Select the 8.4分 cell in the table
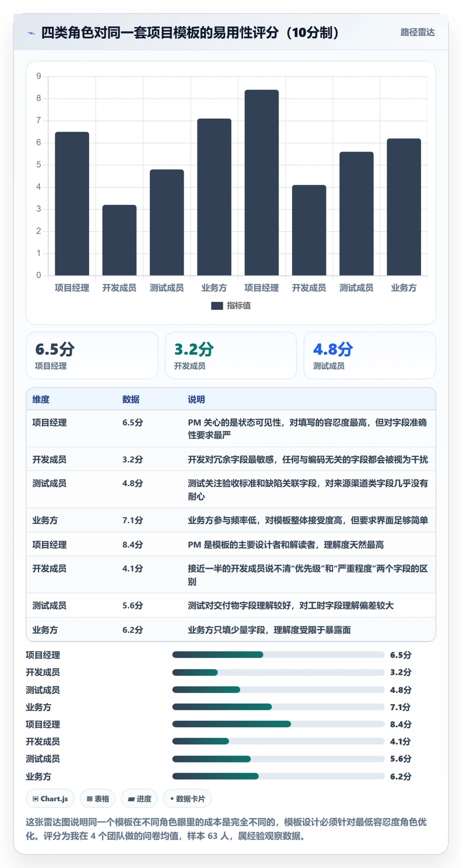 133,545
